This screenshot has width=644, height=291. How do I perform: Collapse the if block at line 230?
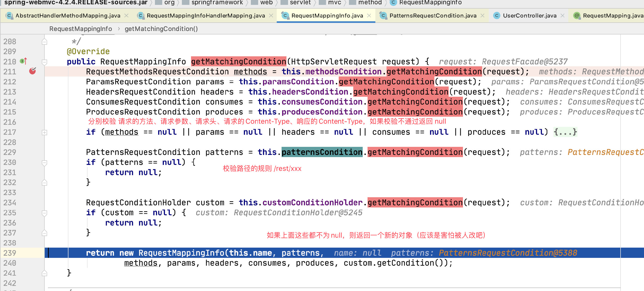click(x=44, y=163)
